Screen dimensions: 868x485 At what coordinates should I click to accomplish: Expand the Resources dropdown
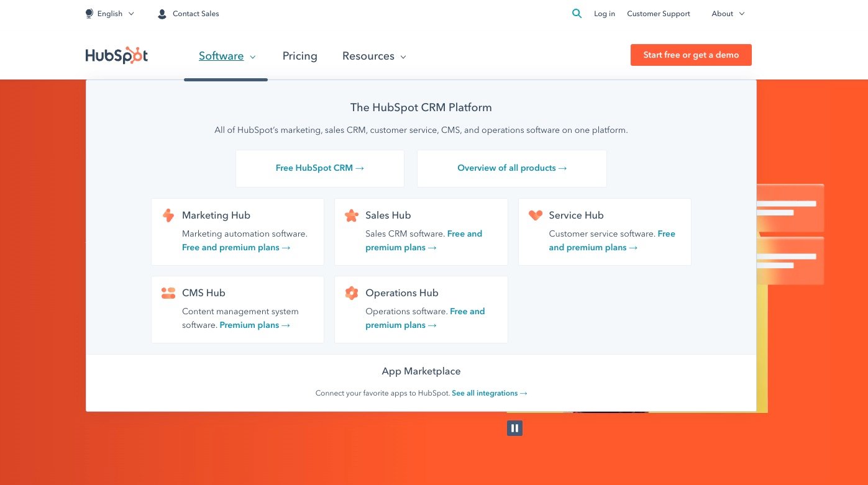[x=373, y=56]
